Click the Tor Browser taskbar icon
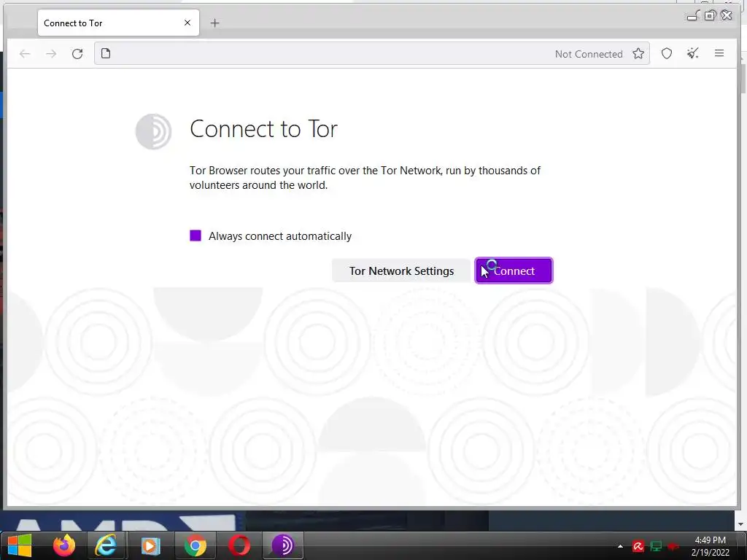747x560 pixels. (x=282, y=545)
